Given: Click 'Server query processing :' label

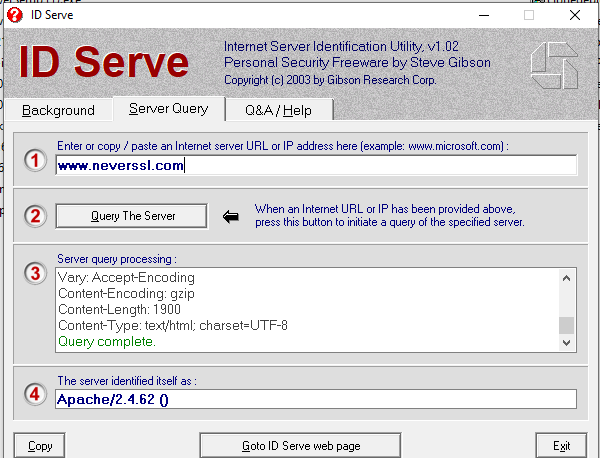Looking at the screenshot, I should [117, 259].
